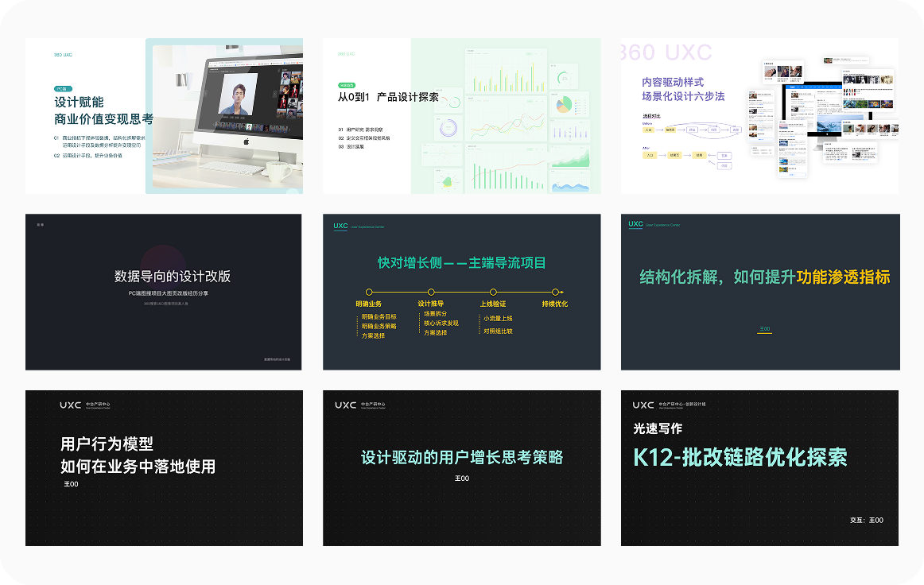Screen dimensions: 924x585
Task: Click the PC端图搜项目大图页改版经历分享 subtitle
Action: point(169,292)
